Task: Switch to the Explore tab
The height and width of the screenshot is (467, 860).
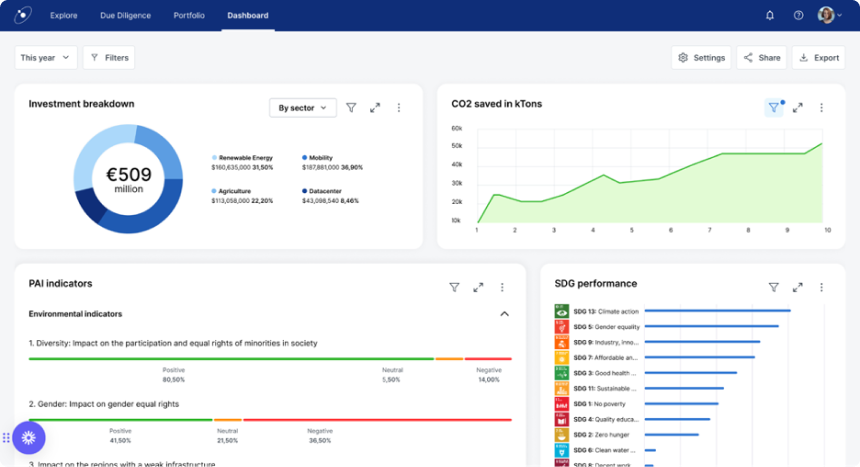Action: (63, 16)
